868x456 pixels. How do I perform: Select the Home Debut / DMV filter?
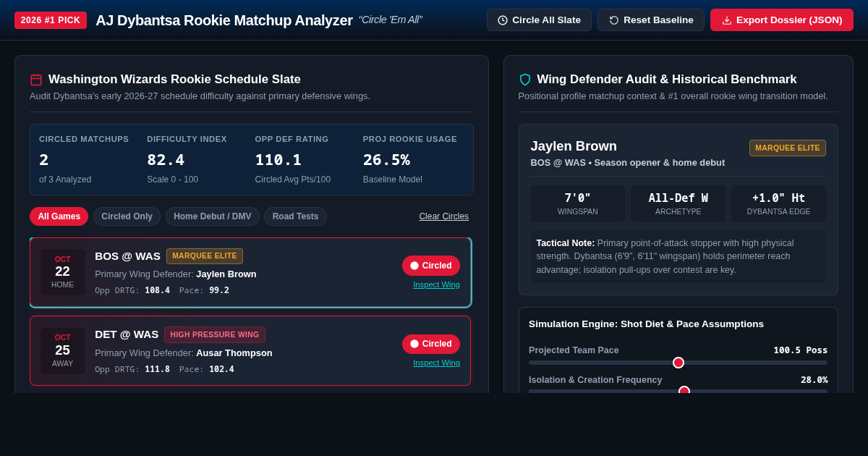(213, 216)
